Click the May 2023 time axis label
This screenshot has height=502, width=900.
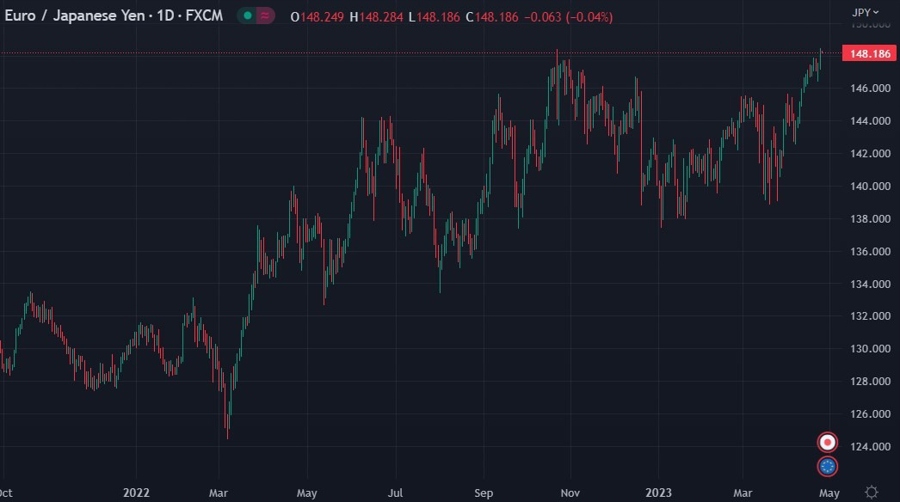tap(829, 493)
